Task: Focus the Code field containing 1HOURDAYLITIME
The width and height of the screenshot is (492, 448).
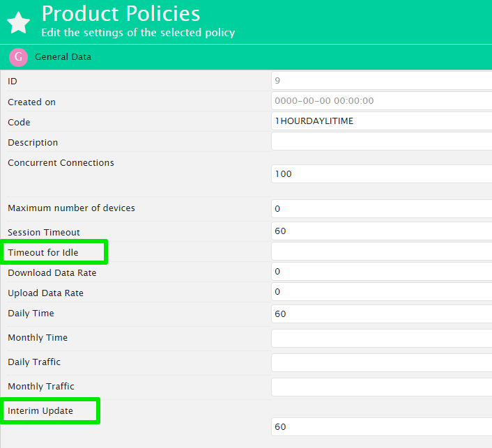Action: 381,121
